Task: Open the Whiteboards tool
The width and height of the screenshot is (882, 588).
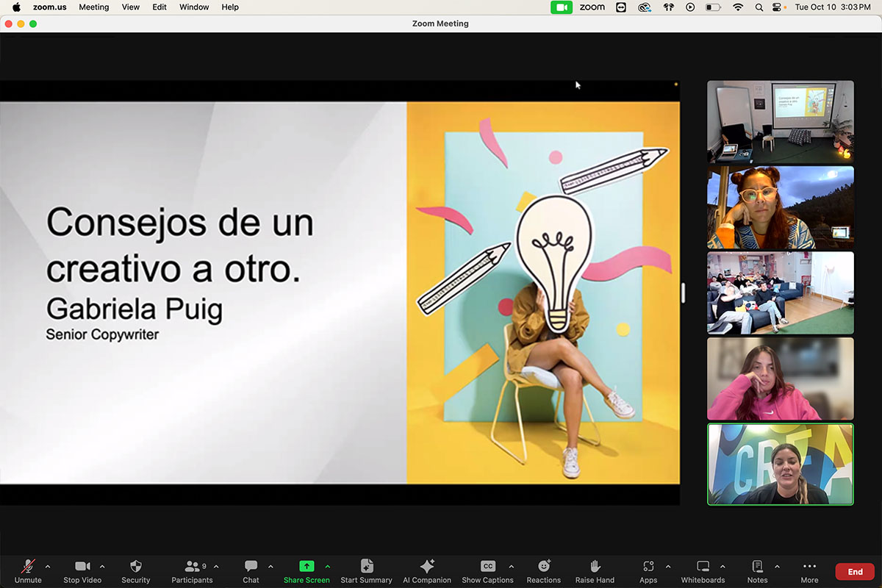Action: [703, 571]
